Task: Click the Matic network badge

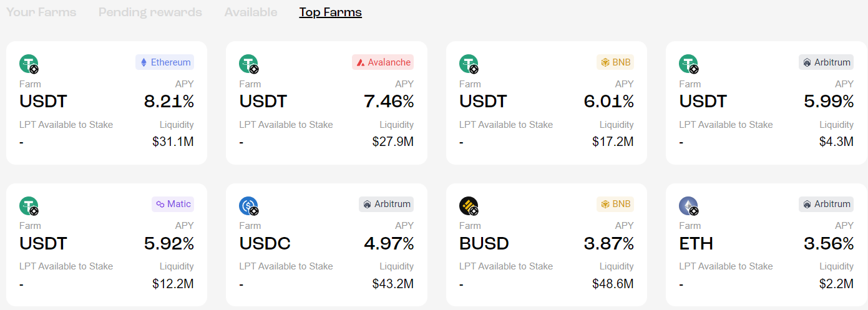Action: point(173,204)
